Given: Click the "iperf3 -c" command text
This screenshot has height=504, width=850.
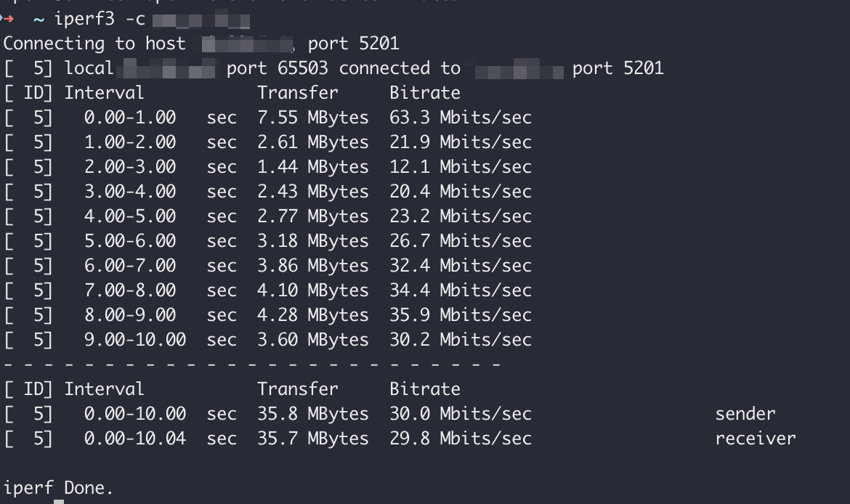Looking at the screenshot, I should 100,19.
